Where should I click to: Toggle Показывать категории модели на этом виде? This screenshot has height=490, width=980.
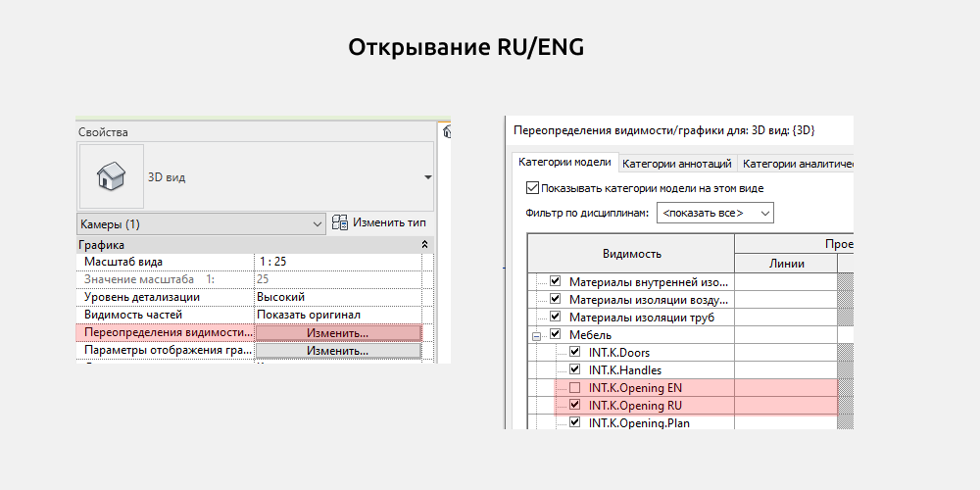(532, 188)
